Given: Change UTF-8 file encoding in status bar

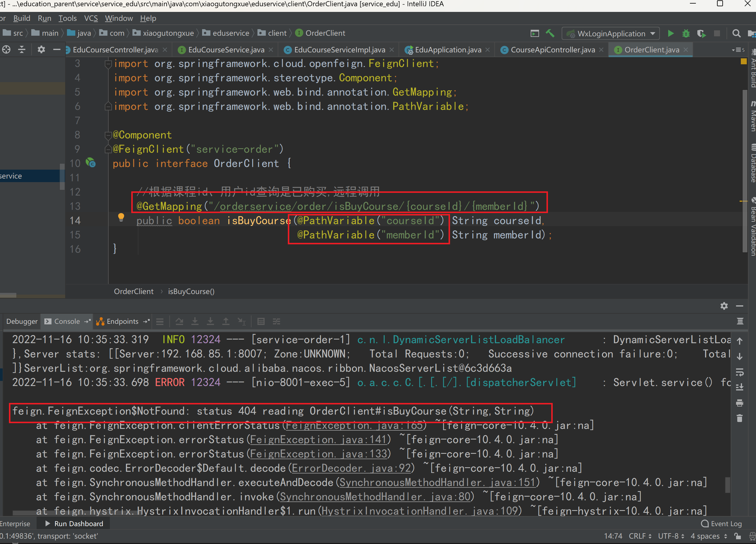Looking at the screenshot, I should [671, 536].
